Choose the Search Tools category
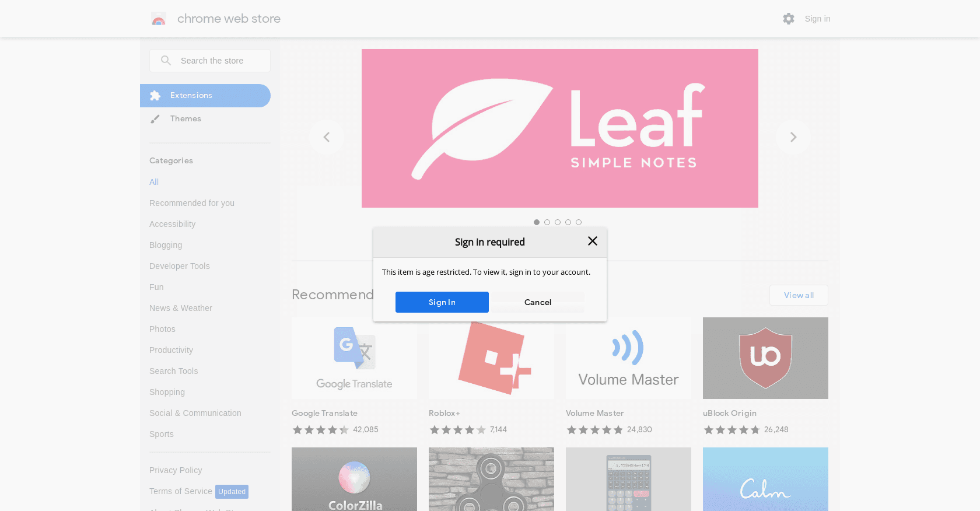The height and width of the screenshot is (511, 980). pyautogui.click(x=173, y=371)
